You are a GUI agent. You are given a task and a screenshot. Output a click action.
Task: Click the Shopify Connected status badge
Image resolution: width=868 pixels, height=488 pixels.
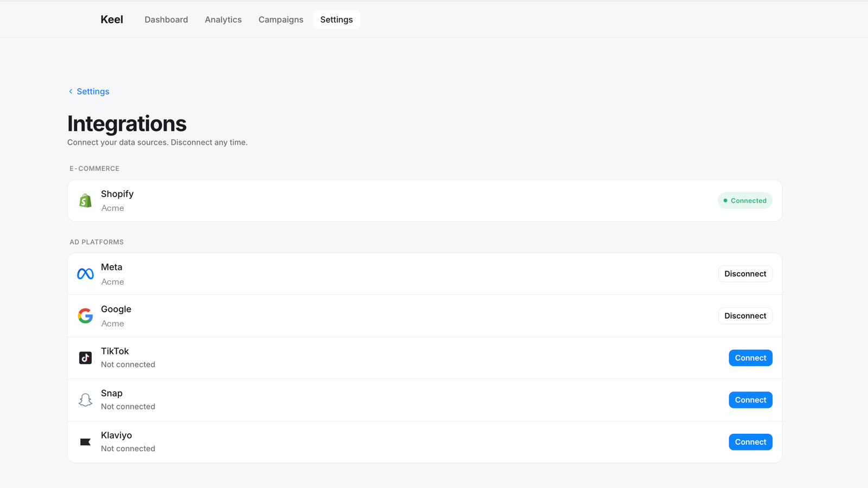tap(745, 201)
